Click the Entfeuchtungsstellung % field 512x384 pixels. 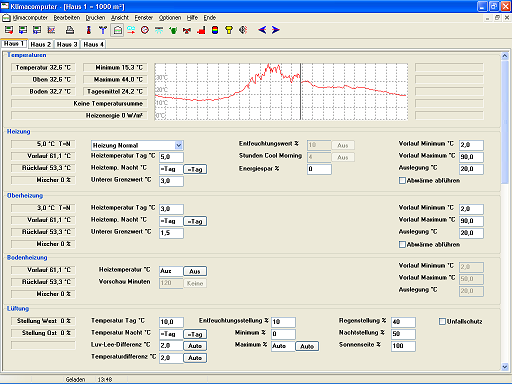283,322
